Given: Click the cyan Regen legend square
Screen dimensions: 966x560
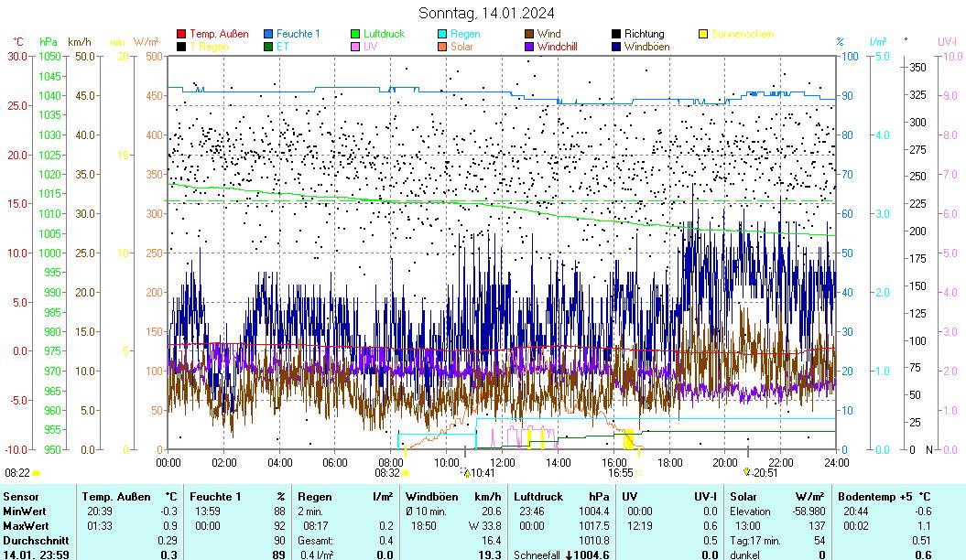Looking at the screenshot, I should coord(443,34).
